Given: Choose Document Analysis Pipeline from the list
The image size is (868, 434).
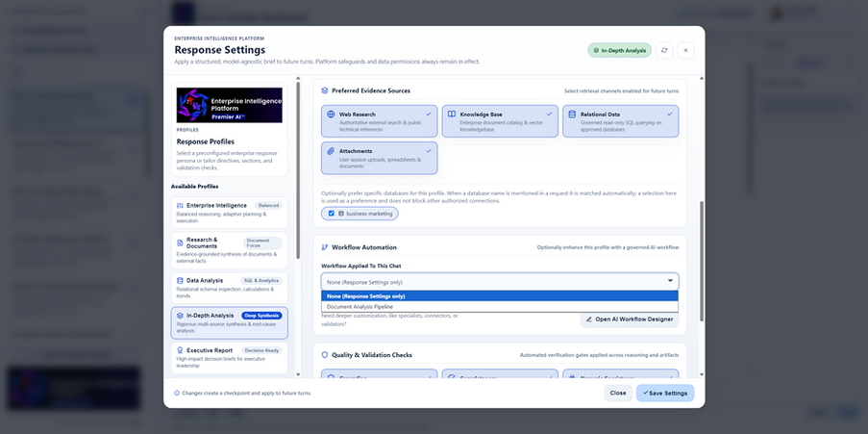Looking at the screenshot, I should pyautogui.click(x=500, y=307).
